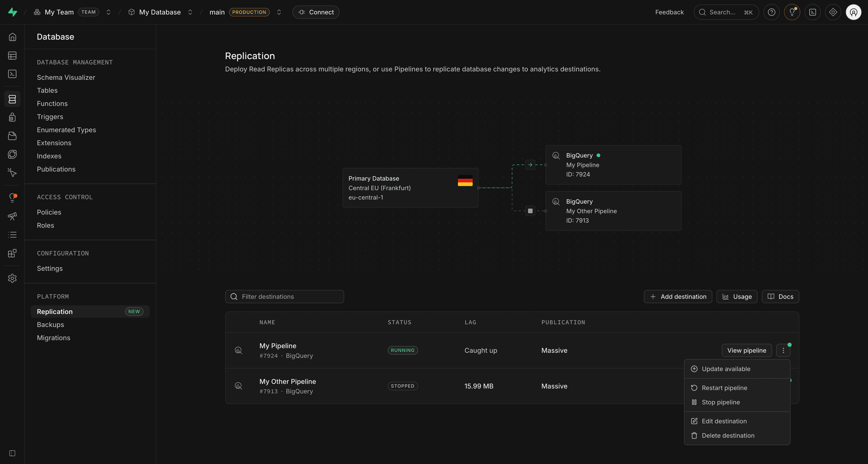Go to Triggers in the sidebar
Image resolution: width=868 pixels, height=464 pixels.
[x=50, y=117]
